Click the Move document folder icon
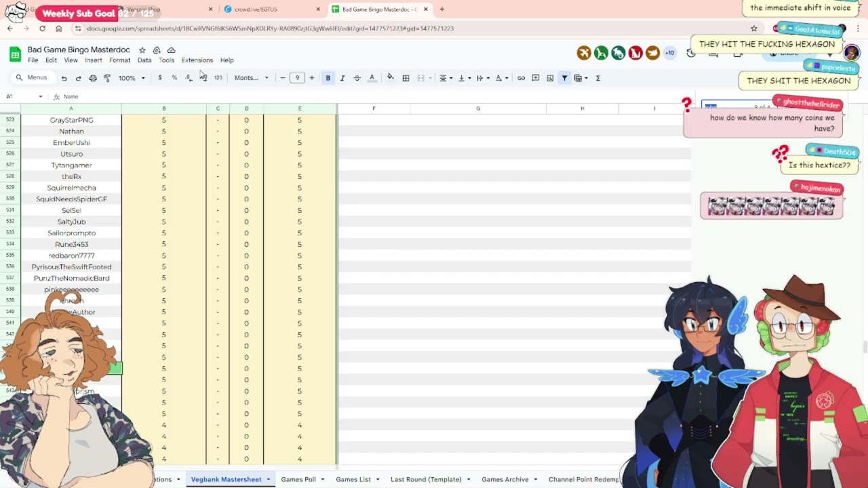The height and width of the screenshot is (488, 868). [157, 50]
